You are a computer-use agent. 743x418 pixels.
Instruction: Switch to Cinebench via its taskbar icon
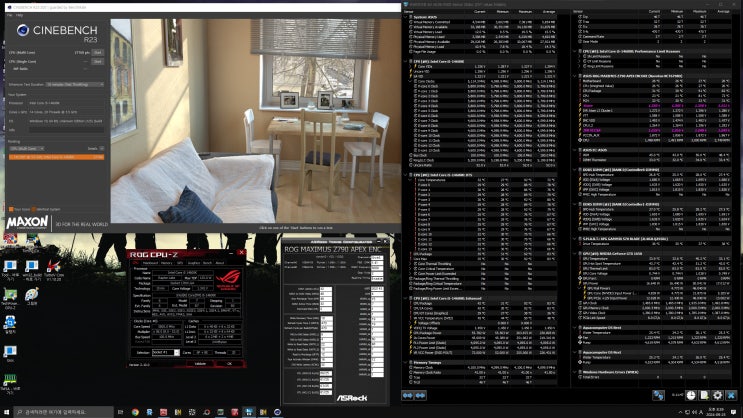[277, 412]
